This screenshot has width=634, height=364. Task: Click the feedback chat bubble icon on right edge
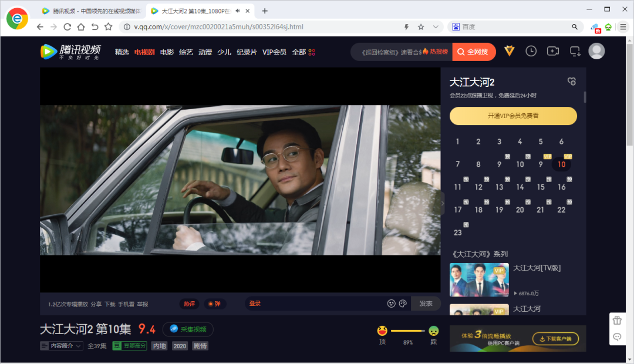[x=617, y=337]
